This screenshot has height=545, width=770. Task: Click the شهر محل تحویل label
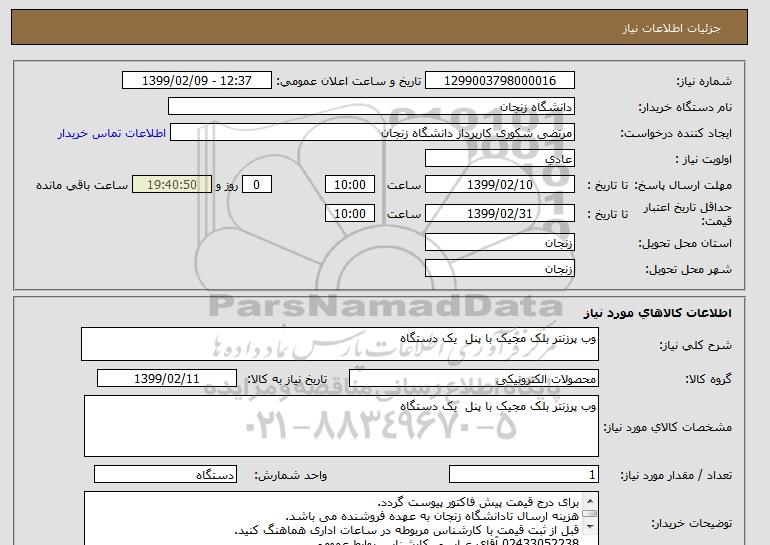click(688, 269)
